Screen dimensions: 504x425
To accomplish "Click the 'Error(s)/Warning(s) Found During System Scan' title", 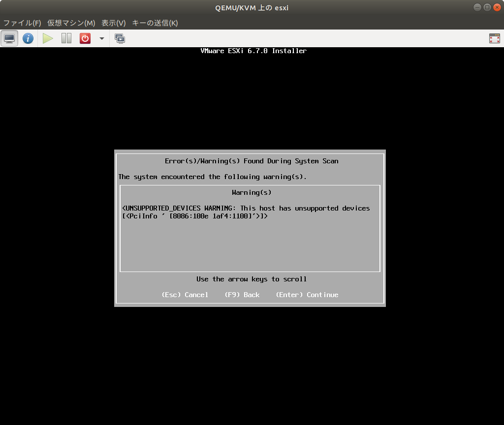I will [252, 161].
